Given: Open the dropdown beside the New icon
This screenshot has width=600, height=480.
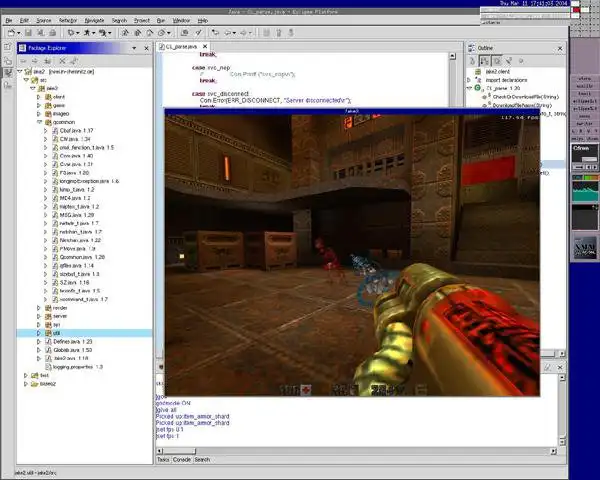Looking at the screenshot, I should point(18,33).
